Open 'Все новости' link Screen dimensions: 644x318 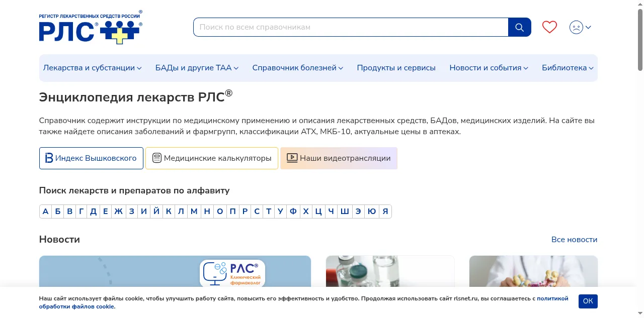(574, 240)
